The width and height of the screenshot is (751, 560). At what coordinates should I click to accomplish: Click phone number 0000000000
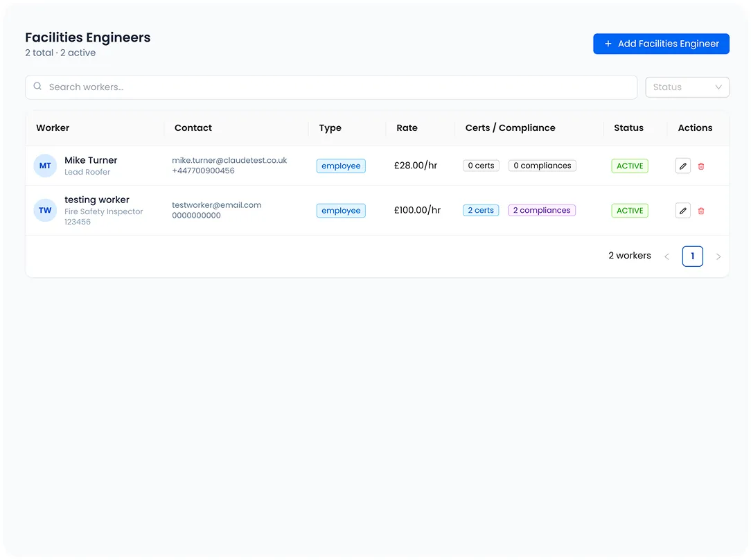pyautogui.click(x=196, y=216)
